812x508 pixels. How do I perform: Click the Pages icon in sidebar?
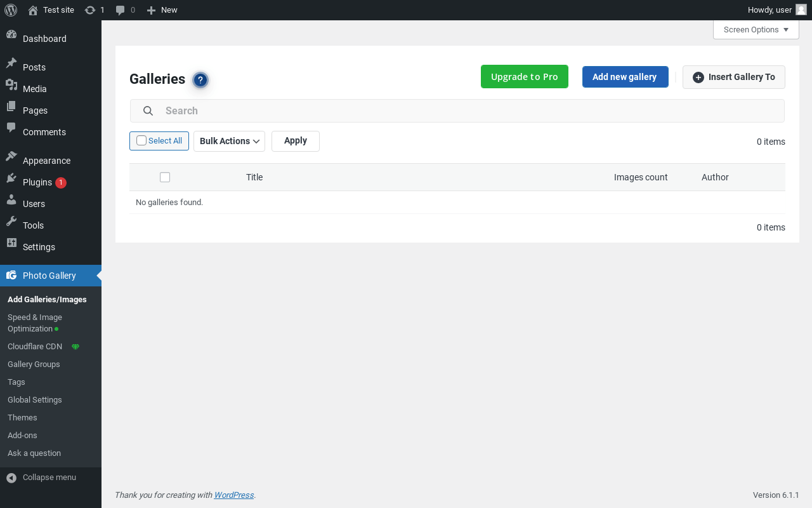[11, 107]
